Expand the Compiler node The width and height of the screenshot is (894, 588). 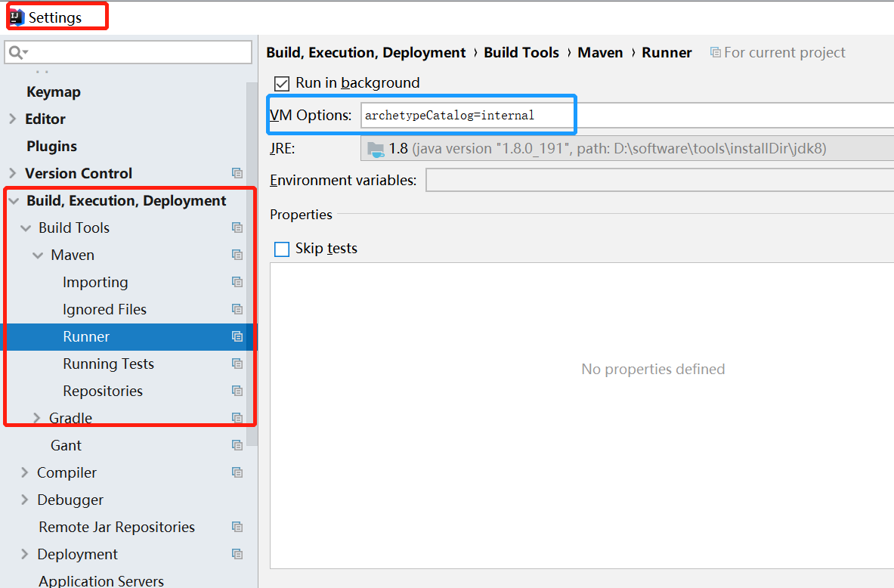24,472
